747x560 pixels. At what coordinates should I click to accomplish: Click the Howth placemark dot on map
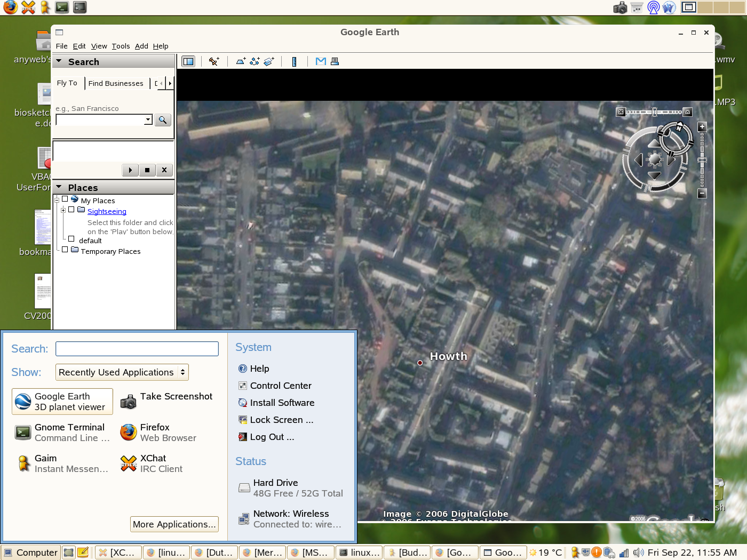pos(420,363)
